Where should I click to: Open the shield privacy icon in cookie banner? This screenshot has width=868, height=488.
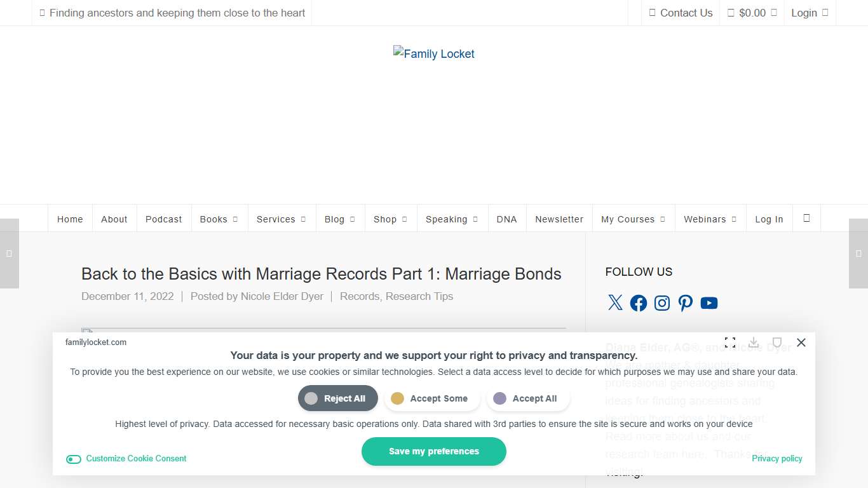tap(777, 342)
